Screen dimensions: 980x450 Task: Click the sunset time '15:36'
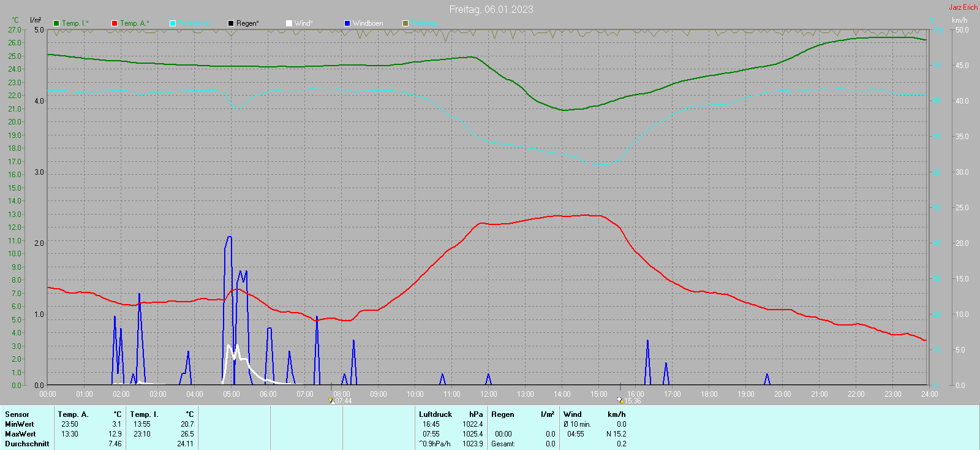pyautogui.click(x=633, y=401)
